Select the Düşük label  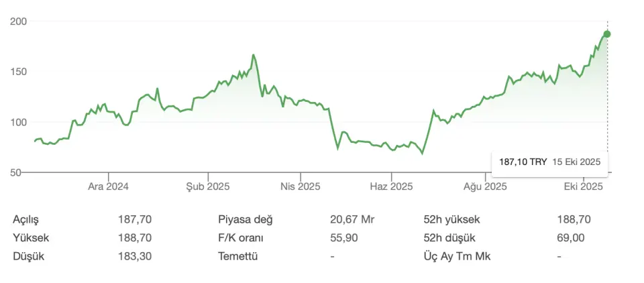coord(27,256)
